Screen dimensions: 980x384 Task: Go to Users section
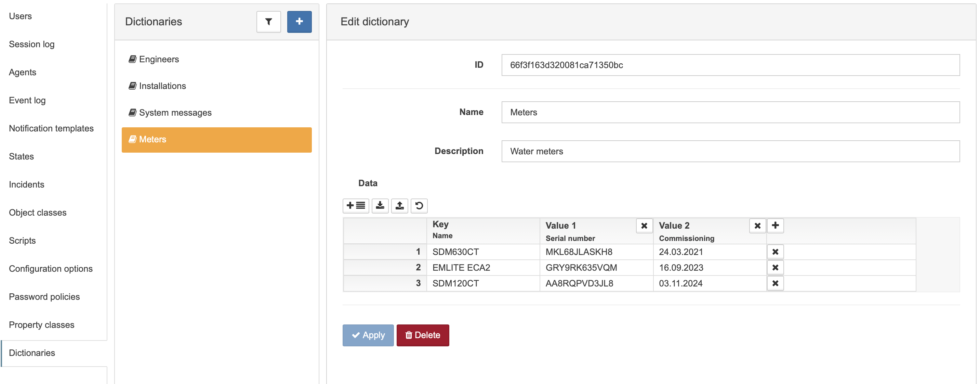pyautogui.click(x=21, y=16)
